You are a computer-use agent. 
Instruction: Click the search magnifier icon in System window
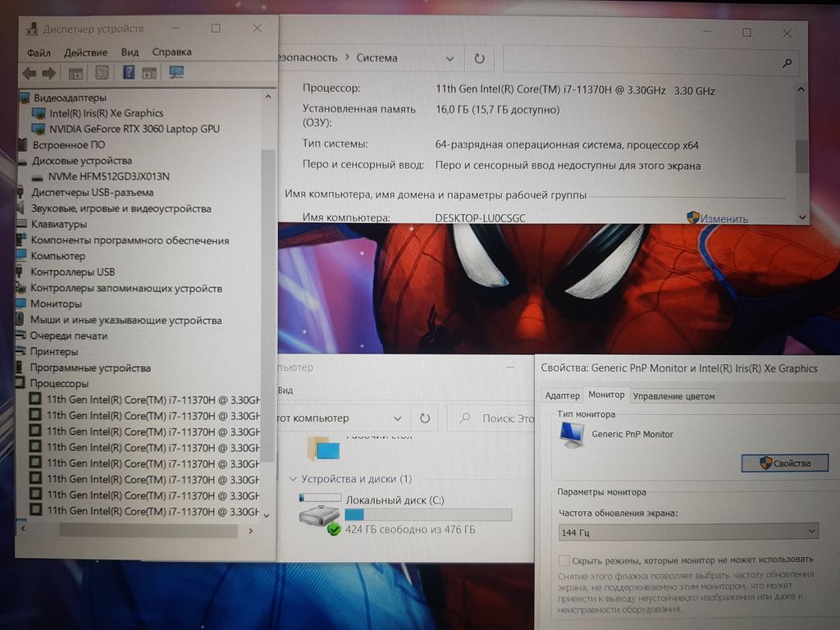tap(787, 62)
